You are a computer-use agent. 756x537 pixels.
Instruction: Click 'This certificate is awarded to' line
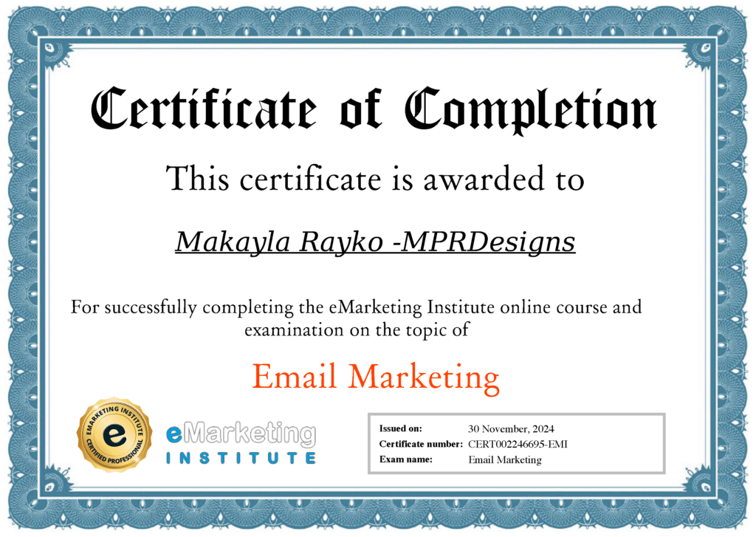[x=375, y=178]
